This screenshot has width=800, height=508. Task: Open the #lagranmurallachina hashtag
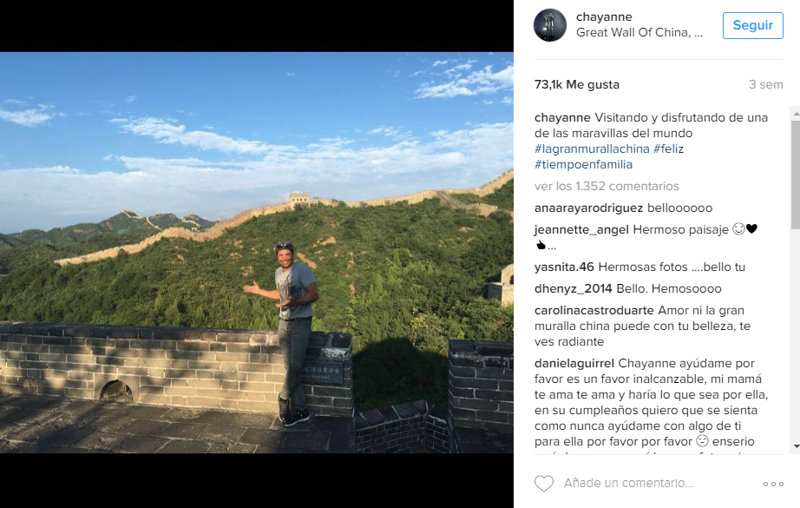pos(592,149)
